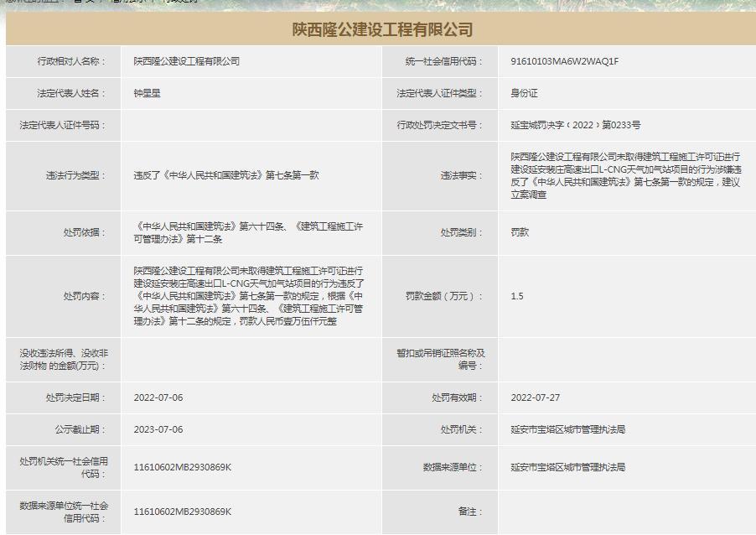Select legal representative name 钟星星

pos(147,93)
